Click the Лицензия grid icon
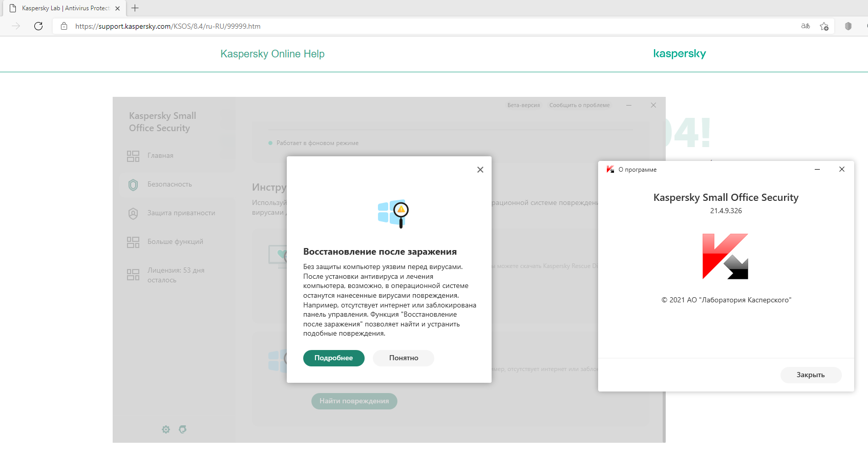Viewport: 868px width, 453px height. pos(133,275)
